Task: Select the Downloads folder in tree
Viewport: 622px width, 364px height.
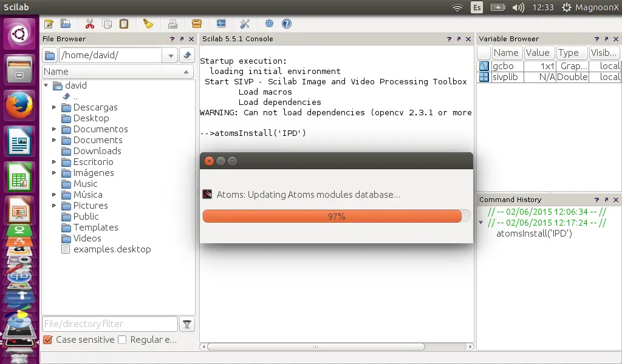Action: pos(97,151)
